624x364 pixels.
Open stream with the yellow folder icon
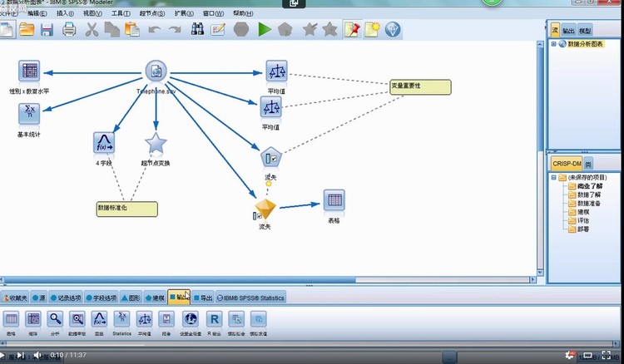pyautogui.click(x=27, y=29)
